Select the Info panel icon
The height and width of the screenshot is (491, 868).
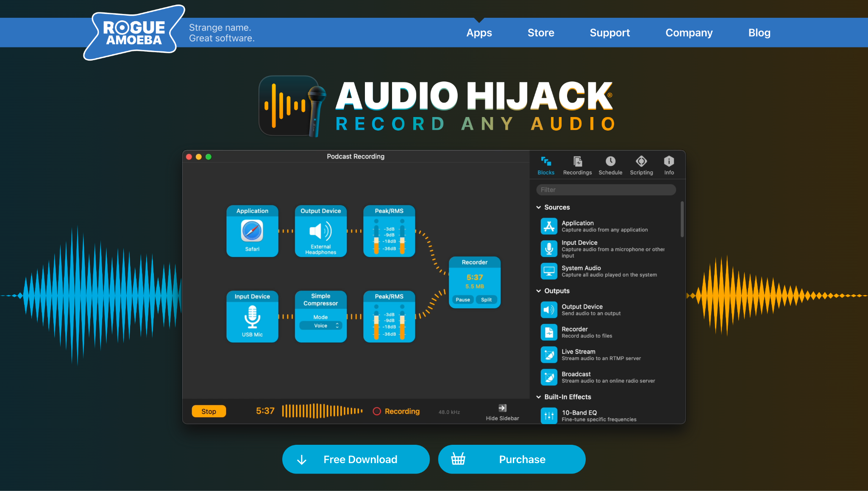pos(669,162)
